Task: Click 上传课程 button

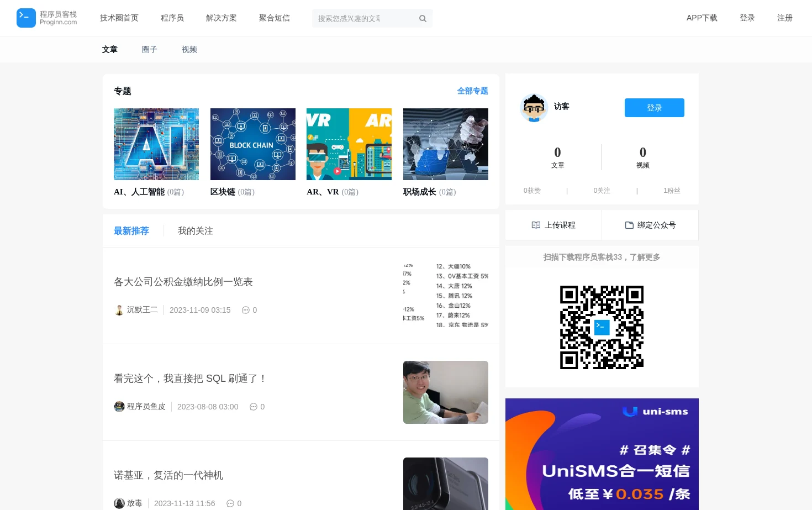Action: click(553, 225)
